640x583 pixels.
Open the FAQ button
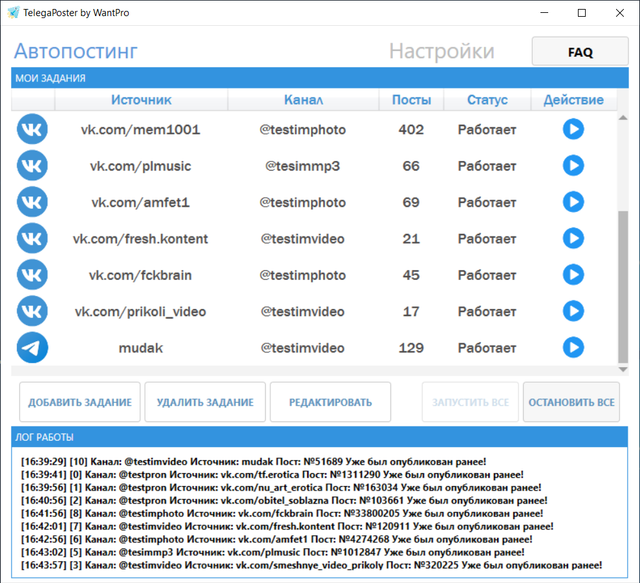(580, 51)
